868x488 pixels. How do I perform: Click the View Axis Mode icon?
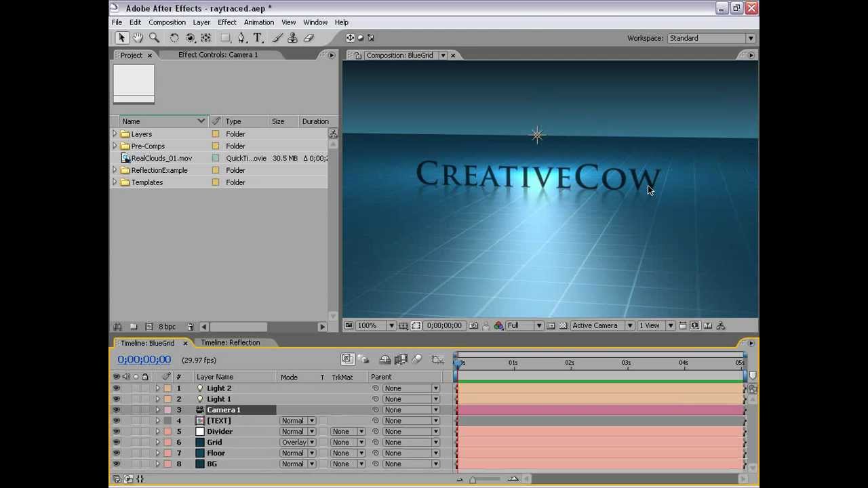[x=371, y=38]
